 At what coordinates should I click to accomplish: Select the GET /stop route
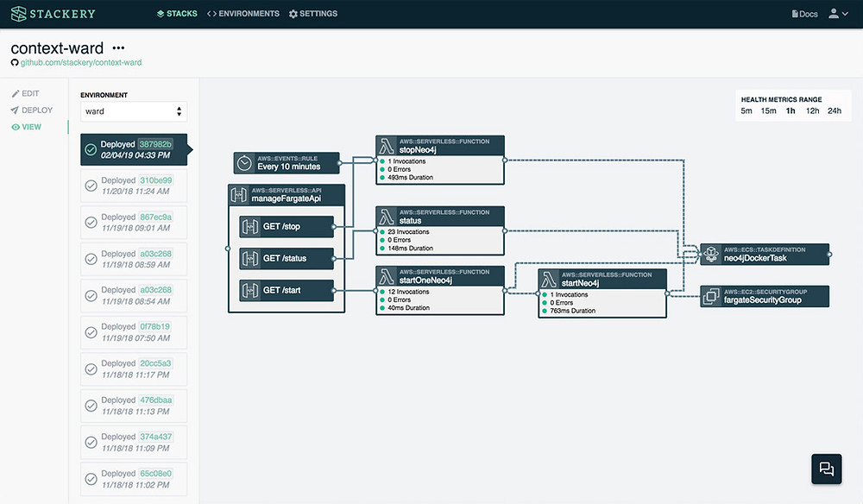(287, 227)
